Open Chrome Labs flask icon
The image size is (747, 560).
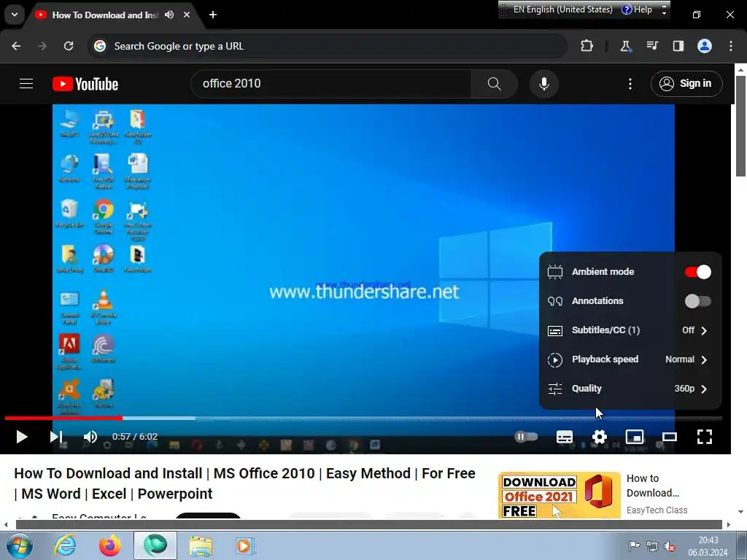[625, 46]
